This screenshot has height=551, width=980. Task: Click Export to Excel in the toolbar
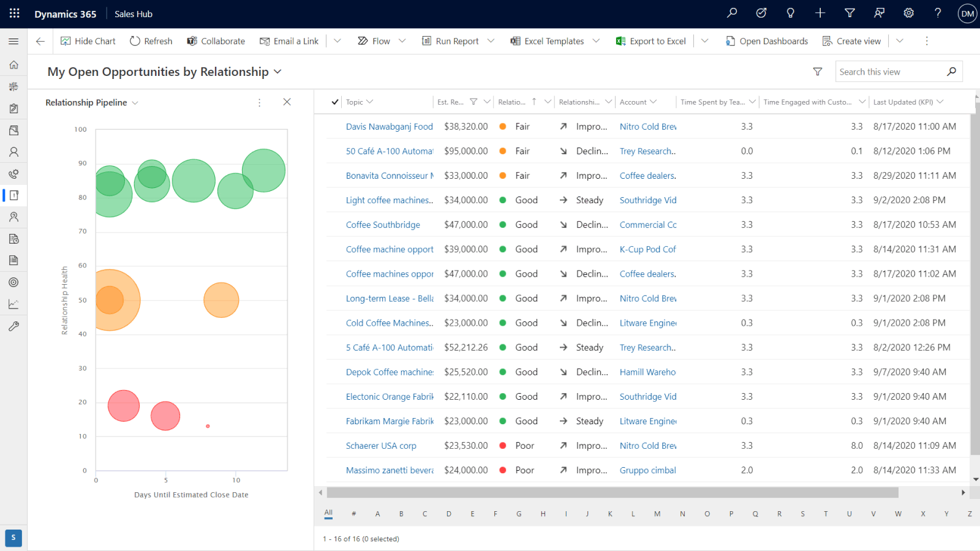tap(657, 40)
